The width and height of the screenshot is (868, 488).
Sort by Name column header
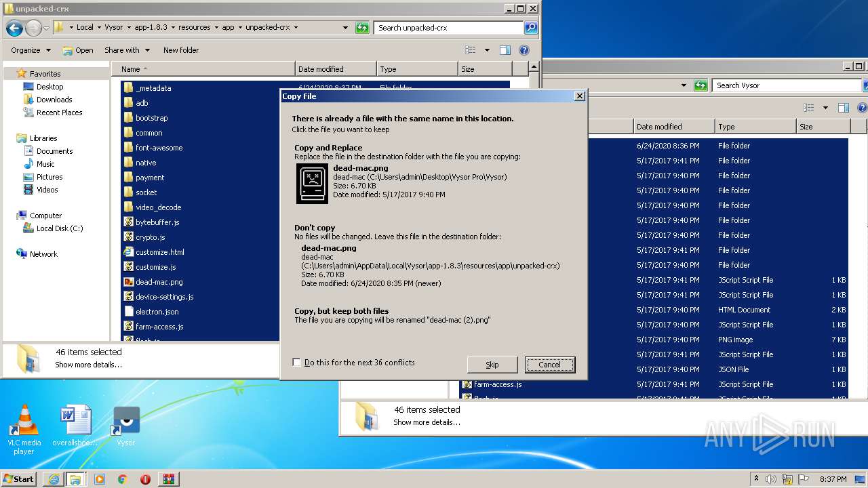203,69
